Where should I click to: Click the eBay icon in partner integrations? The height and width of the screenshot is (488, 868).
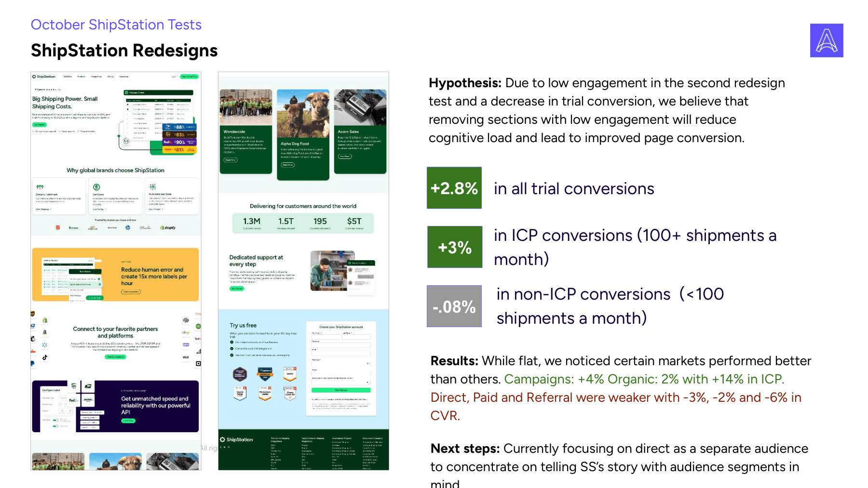tap(186, 332)
